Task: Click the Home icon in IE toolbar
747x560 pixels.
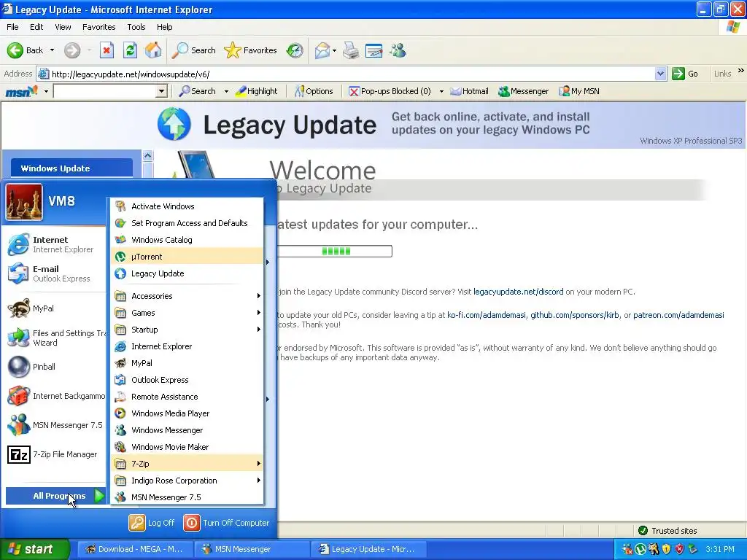Action: click(x=153, y=50)
